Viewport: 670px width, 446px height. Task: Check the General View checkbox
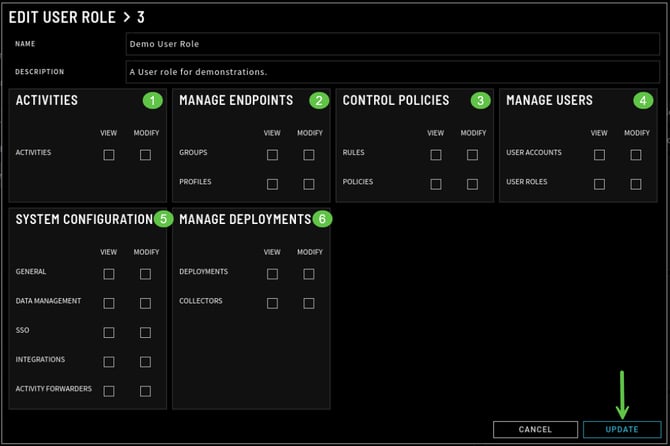point(109,274)
